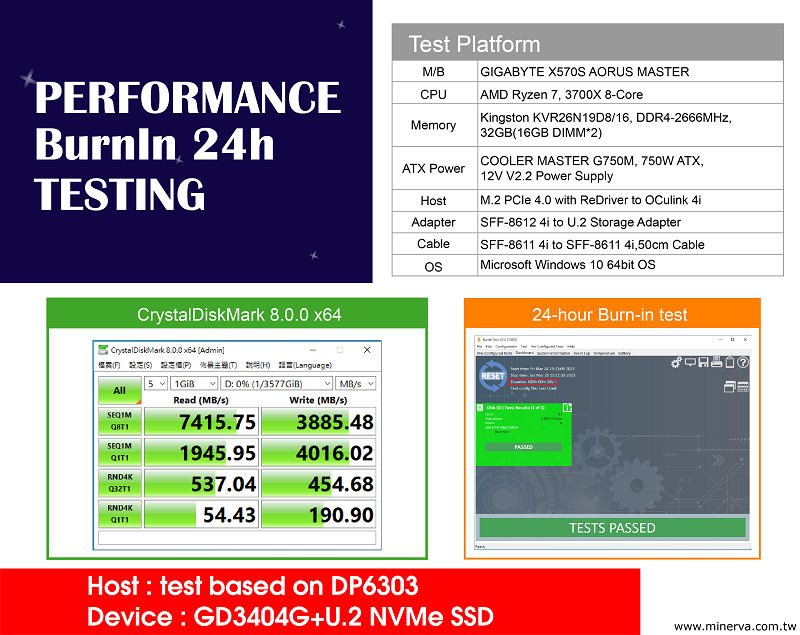The height and width of the screenshot is (635, 800).
Task: Open the 1GiB test size dropdown
Action: pyautogui.click(x=194, y=384)
